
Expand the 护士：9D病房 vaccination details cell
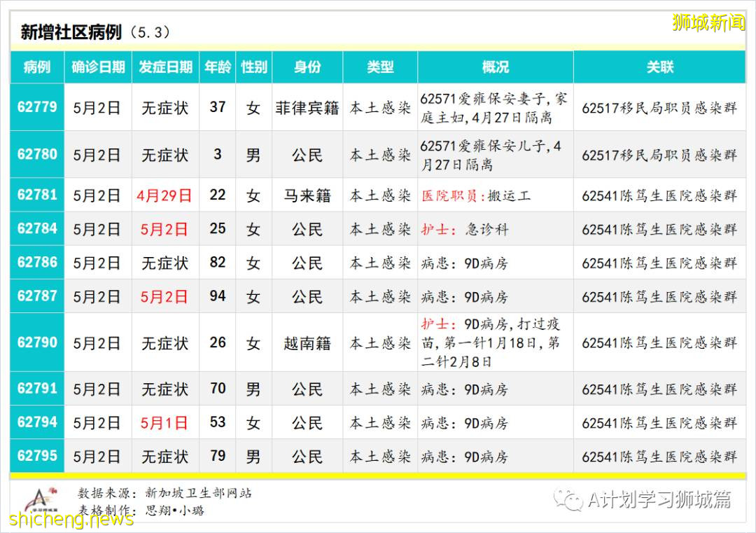tap(497, 343)
